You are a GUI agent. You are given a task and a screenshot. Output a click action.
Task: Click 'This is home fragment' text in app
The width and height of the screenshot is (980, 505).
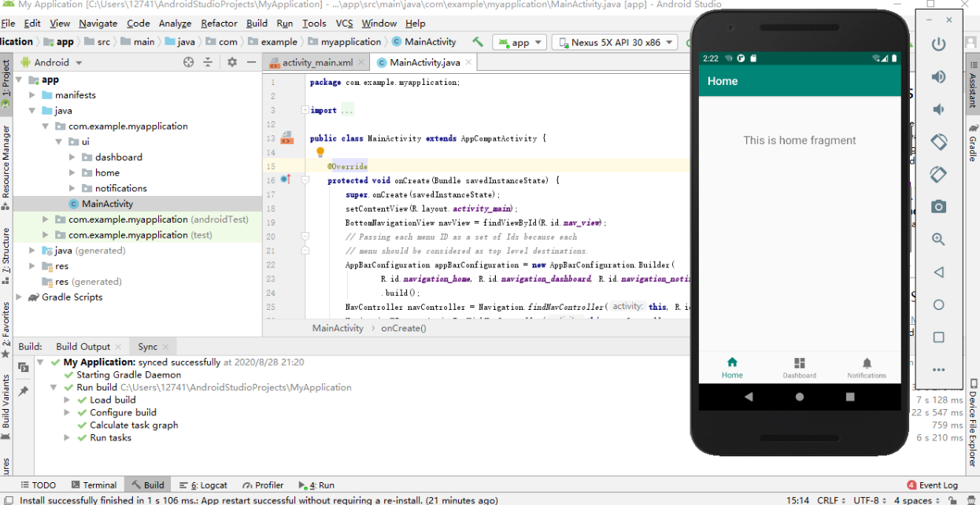click(x=800, y=140)
